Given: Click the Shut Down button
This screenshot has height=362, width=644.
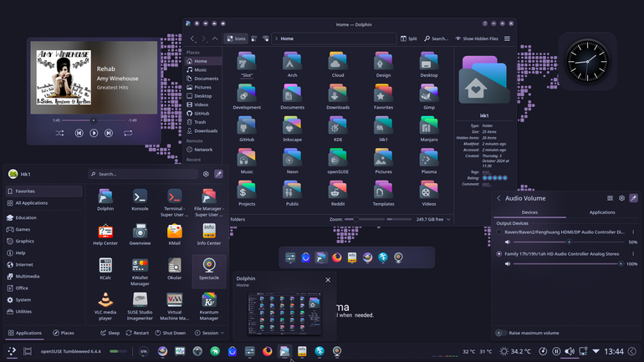Looking at the screenshot, I should click(x=170, y=333).
